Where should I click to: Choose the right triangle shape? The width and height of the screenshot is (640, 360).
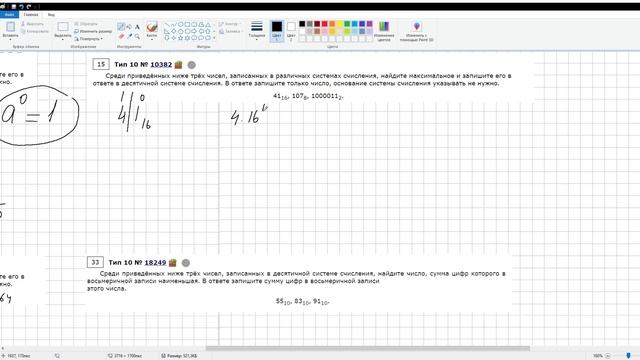167,31
